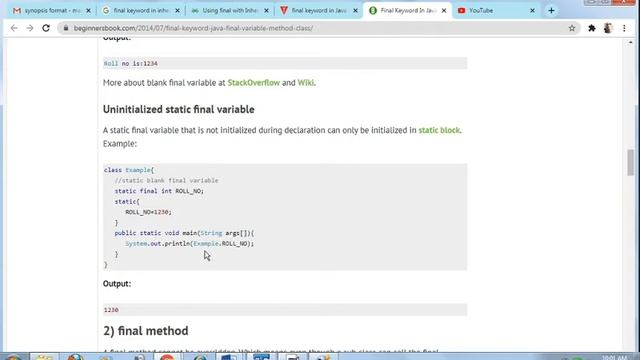Click the '1230' output result block
Image resolution: width=640 pixels, height=360 pixels.
[285, 310]
